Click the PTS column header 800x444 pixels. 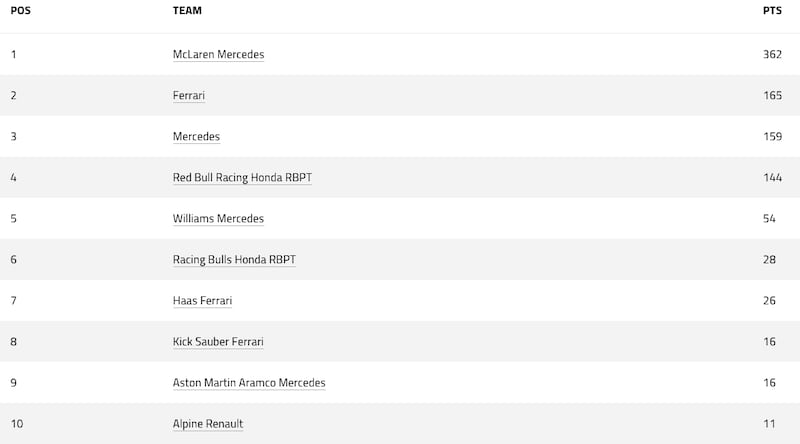pos(772,11)
